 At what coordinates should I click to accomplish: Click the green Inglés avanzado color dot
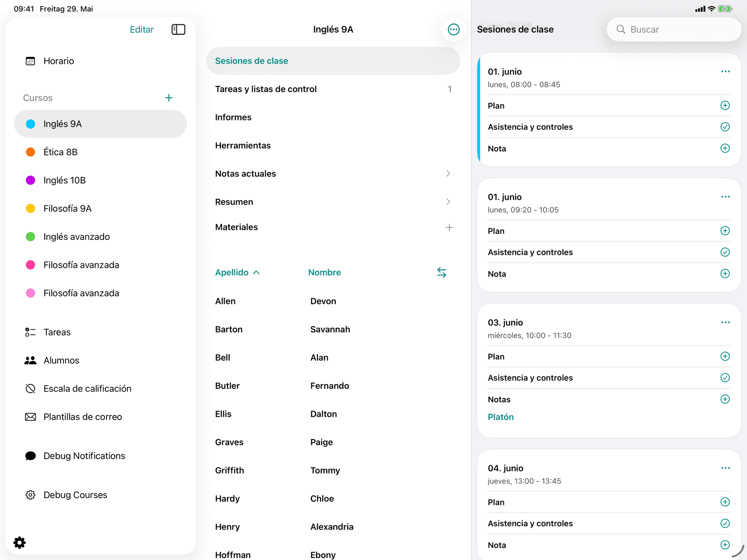(30, 237)
